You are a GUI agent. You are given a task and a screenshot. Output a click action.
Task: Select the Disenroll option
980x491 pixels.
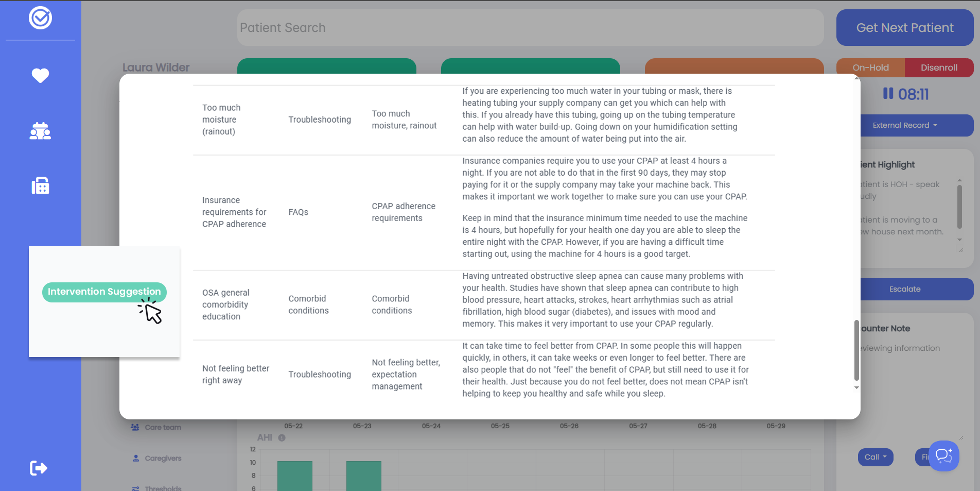939,67
